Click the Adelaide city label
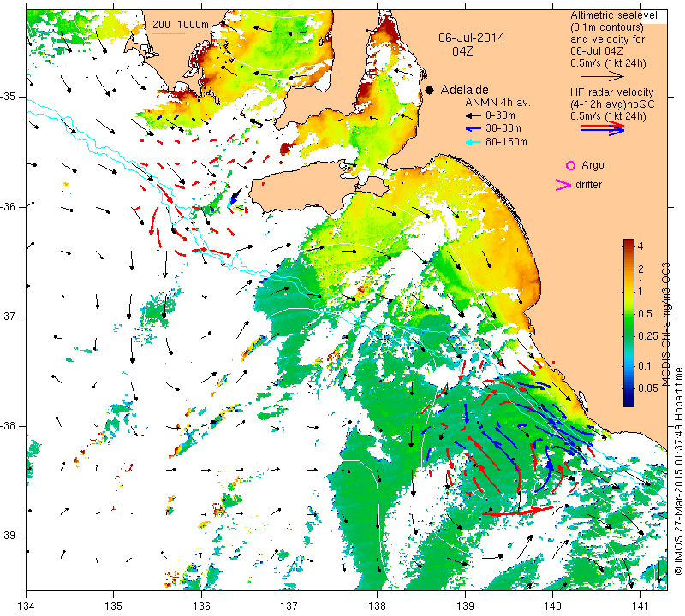The height and width of the screenshot is (616, 685). tap(464, 90)
